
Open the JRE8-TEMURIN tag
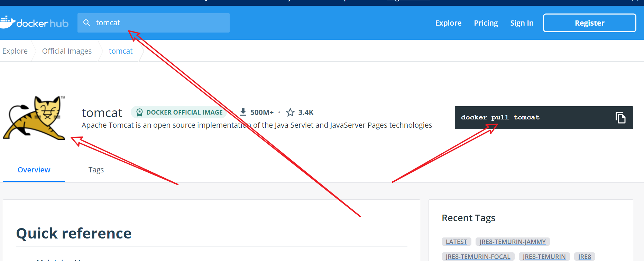pyautogui.click(x=544, y=256)
